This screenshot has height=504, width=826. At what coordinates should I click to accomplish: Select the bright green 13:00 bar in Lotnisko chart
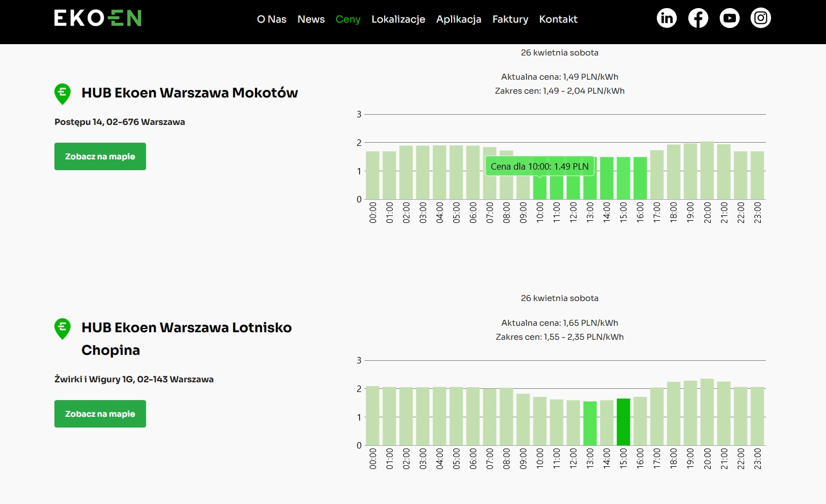pyautogui.click(x=590, y=423)
